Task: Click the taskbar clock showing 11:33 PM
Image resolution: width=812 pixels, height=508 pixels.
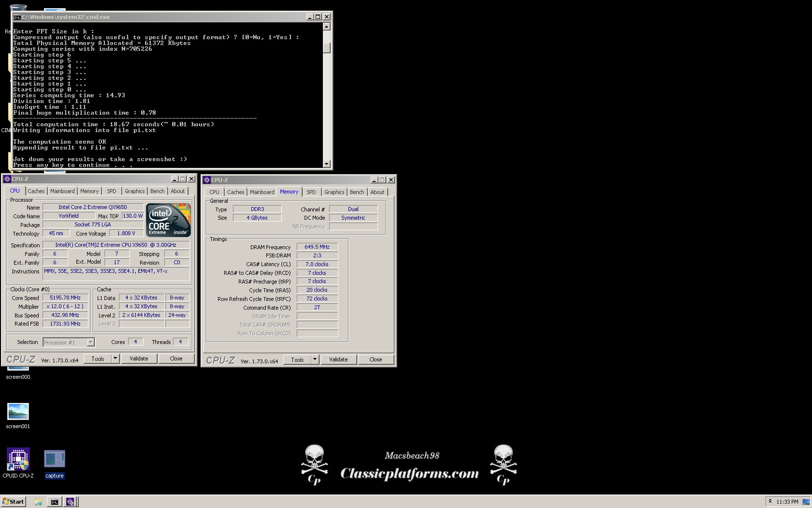Action: (x=787, y=502)
